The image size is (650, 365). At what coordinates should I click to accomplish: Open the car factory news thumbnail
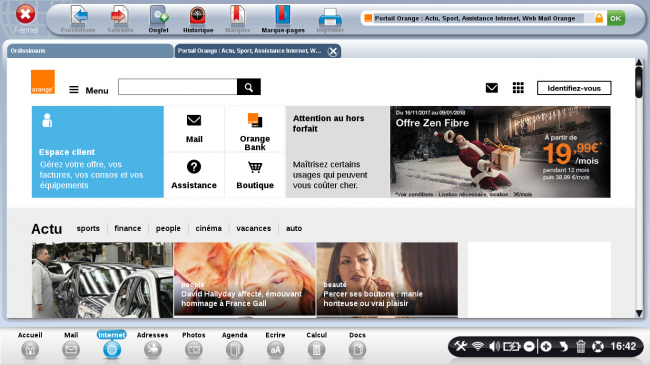click(102, 280)
